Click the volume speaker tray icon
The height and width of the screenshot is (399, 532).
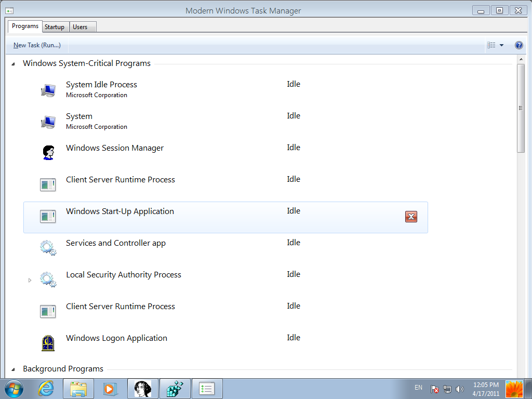(x=460, y=389)
